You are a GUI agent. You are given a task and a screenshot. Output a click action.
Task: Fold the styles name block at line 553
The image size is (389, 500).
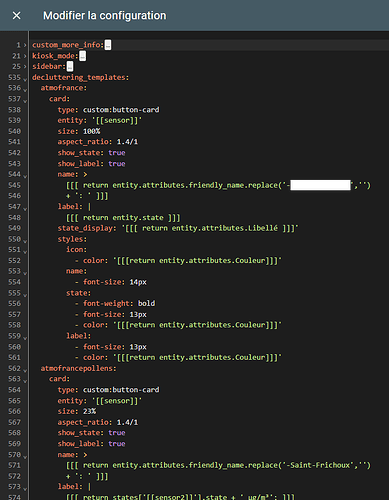coord(25,273)
